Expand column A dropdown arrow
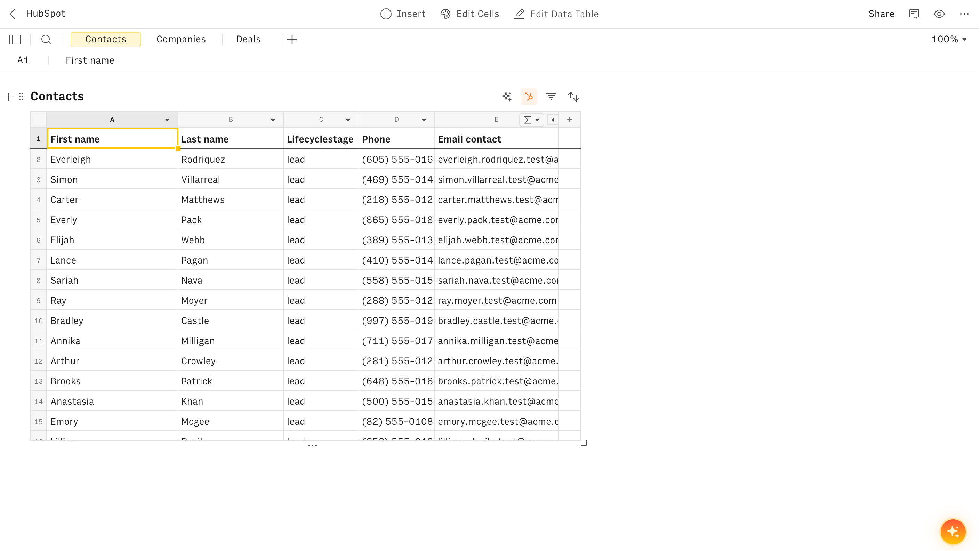 [167, 120]
